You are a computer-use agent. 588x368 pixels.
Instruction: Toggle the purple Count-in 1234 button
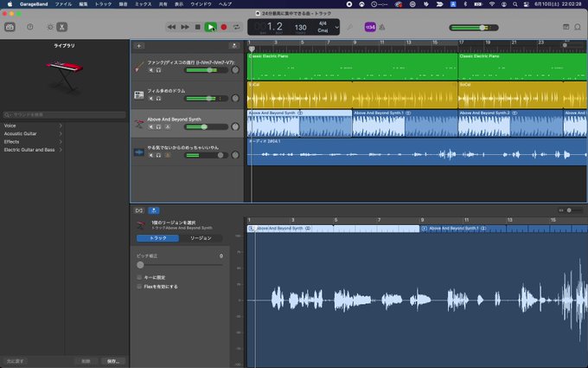370,27
